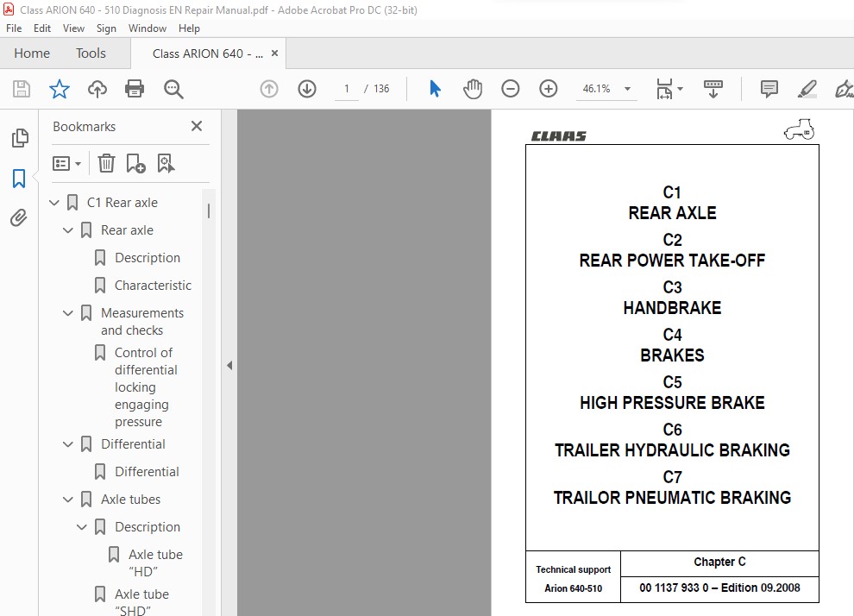
Task: Select the Axle tubes bookmark label
Action: (131, 500)
